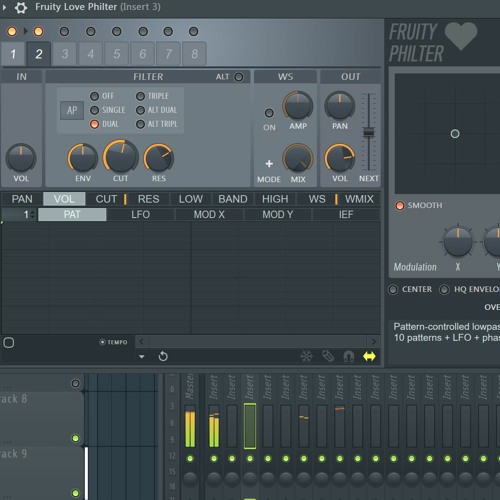Click the rounded square envelope enable icon

9,342
